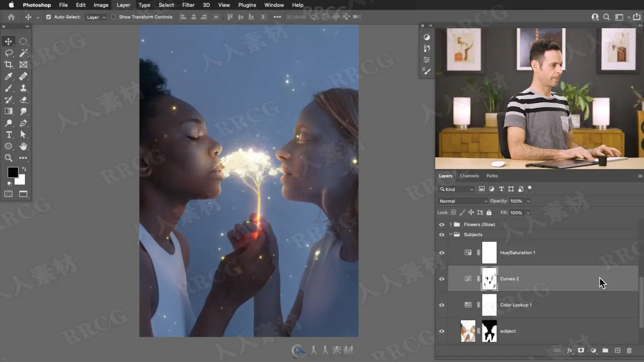The image size is (644, 362).
Task: Open the Normal blend mode dropdown
Action: (463, 201)
